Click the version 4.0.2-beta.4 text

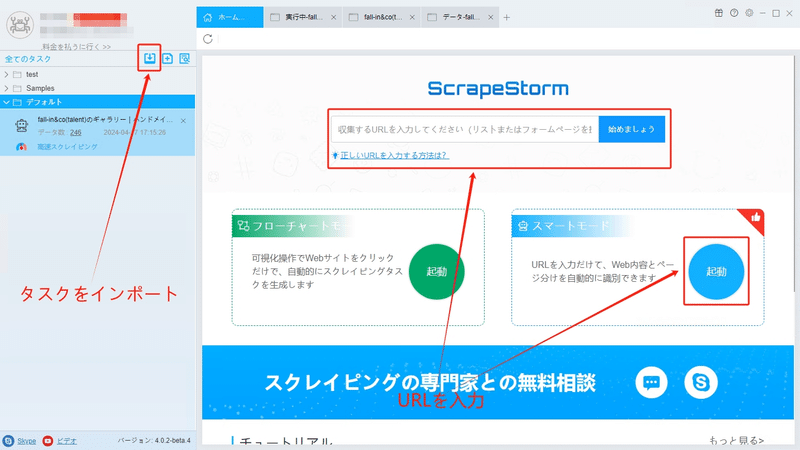point(154,440)
